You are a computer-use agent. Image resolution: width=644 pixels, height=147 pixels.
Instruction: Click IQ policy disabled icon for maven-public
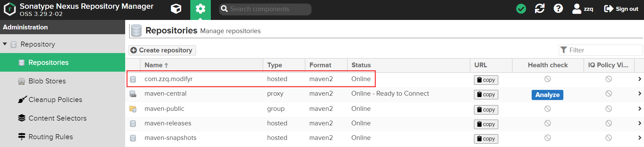609,109
